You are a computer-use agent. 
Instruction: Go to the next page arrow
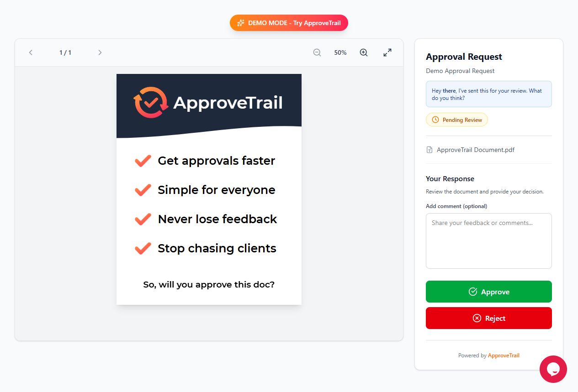100,52
